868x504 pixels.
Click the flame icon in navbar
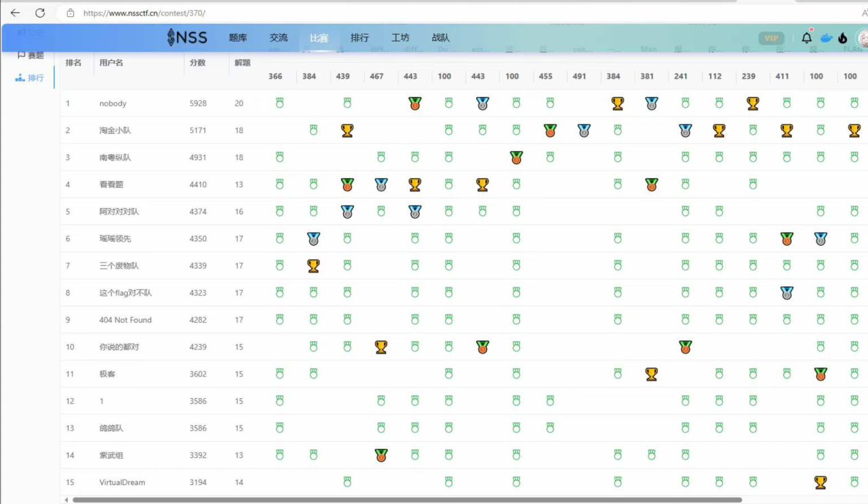coord(843,39)
